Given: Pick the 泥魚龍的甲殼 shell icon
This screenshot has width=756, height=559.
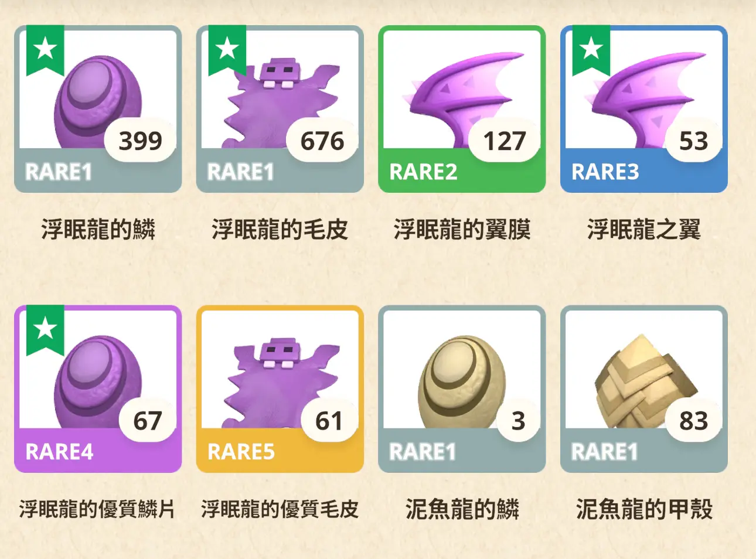Looking at the screenshot, I should [x=644, y=389].
